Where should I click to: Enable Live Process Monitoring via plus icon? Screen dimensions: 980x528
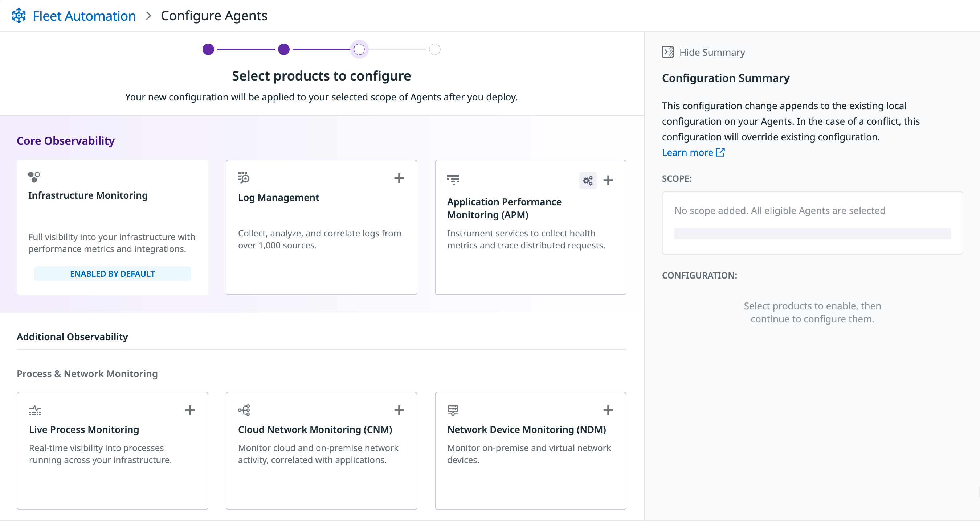pos(190,410)
